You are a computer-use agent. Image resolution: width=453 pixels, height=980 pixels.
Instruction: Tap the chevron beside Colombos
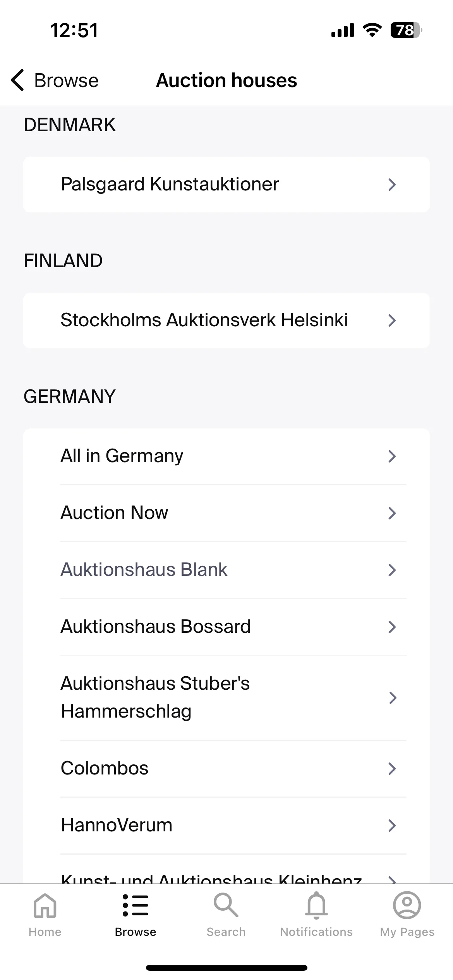click(392, 769)
